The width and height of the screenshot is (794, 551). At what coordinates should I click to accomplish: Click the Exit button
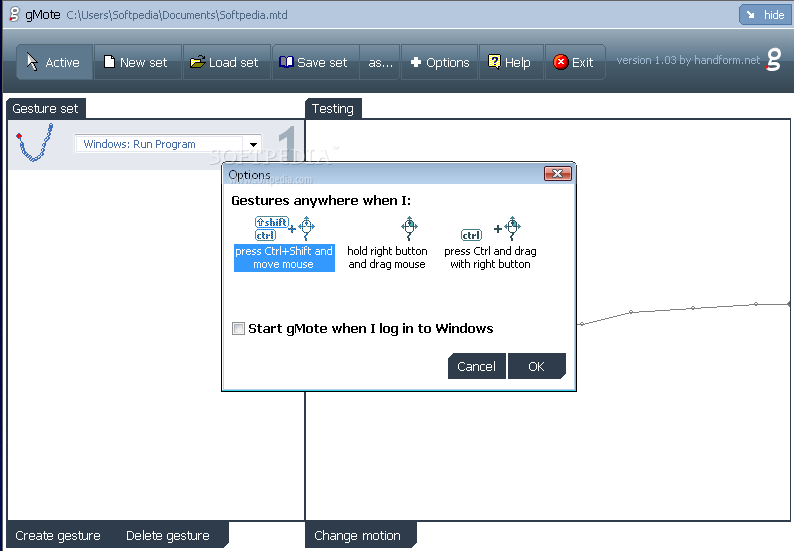pyautogui.click(x=575, y=62)
